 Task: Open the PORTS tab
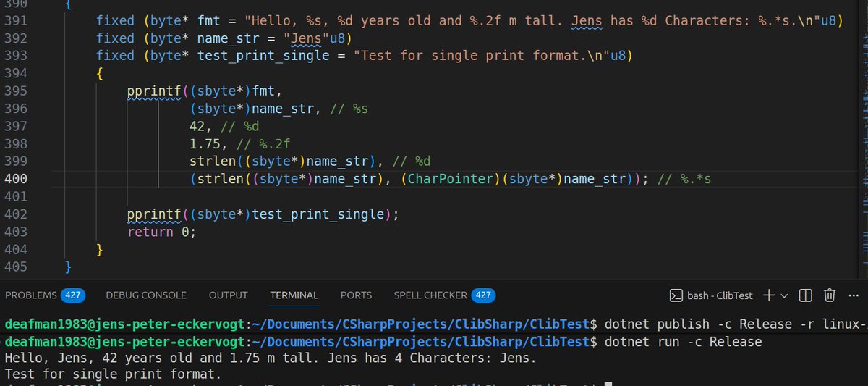(356, 295)
